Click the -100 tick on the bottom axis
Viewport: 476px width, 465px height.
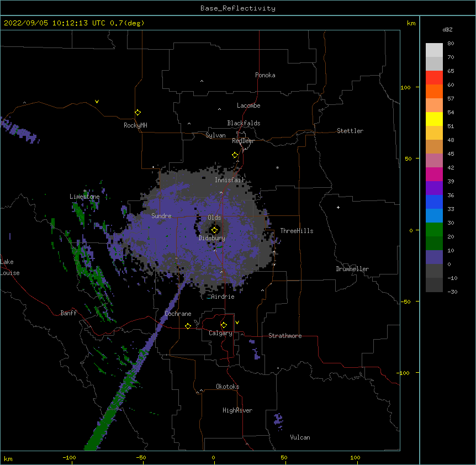pyautogui.click(x=70, y=458)
